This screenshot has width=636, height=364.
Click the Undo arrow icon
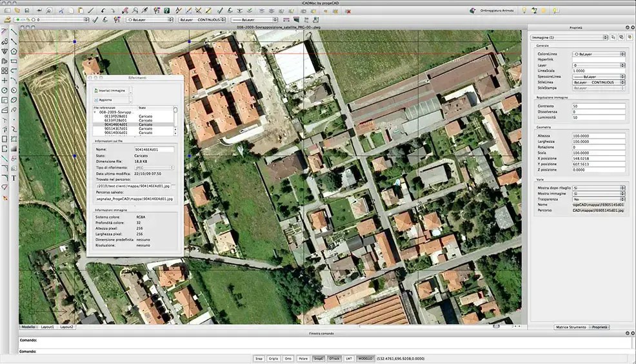[103, 10]
